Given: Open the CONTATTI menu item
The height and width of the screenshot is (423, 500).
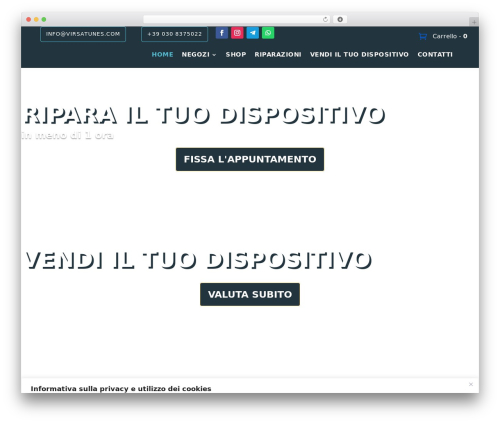Looking at the screenshot, I should click(435, 55).
